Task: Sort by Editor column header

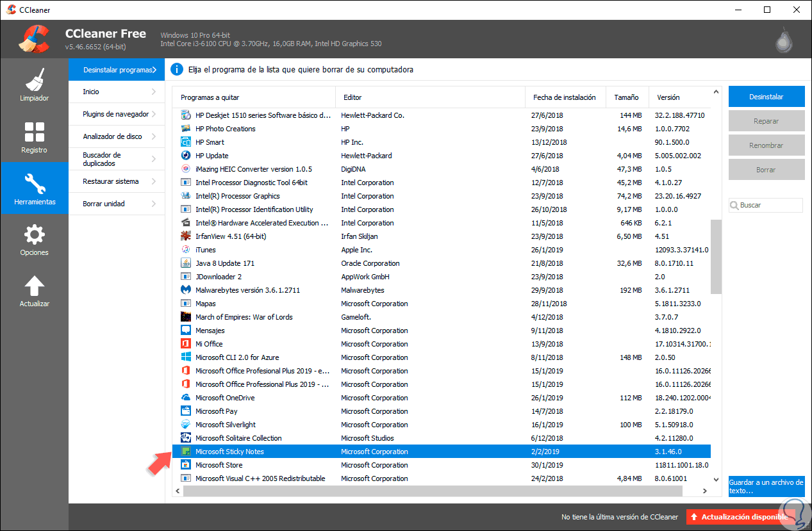Action: pyautogui.click(x=430, y=97)
